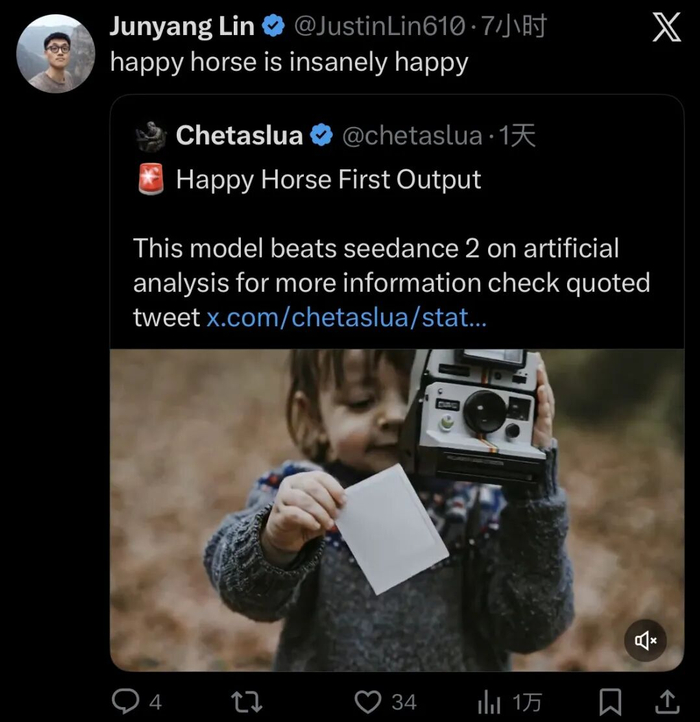Unmute the video sound
Viewport: 700px width, 722px height.
point(645,640)
